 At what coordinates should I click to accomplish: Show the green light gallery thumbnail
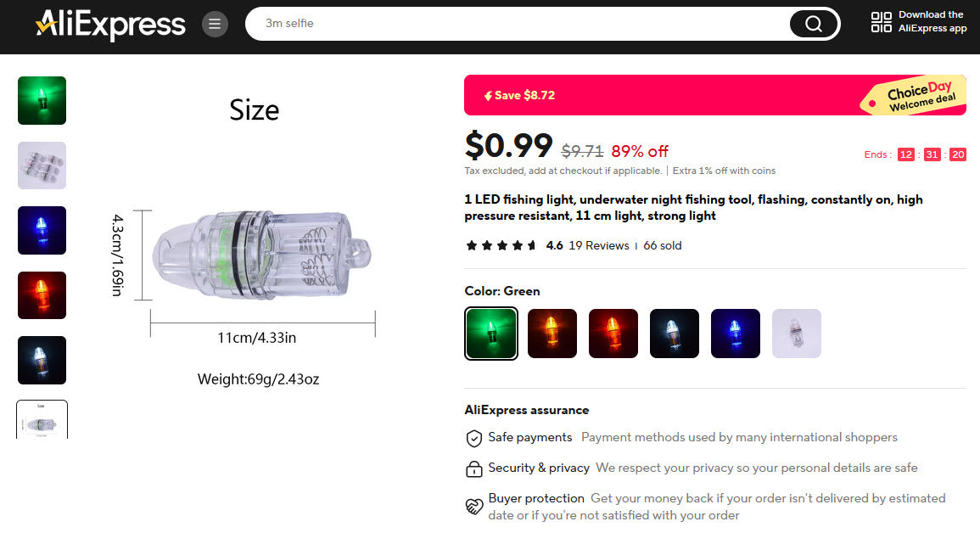42,100
